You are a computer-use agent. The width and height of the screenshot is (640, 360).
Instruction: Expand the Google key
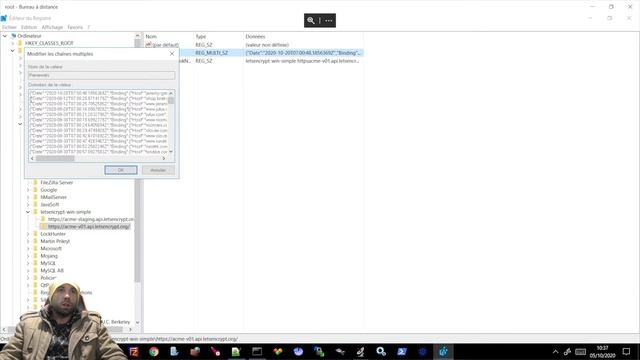(28, 190)
